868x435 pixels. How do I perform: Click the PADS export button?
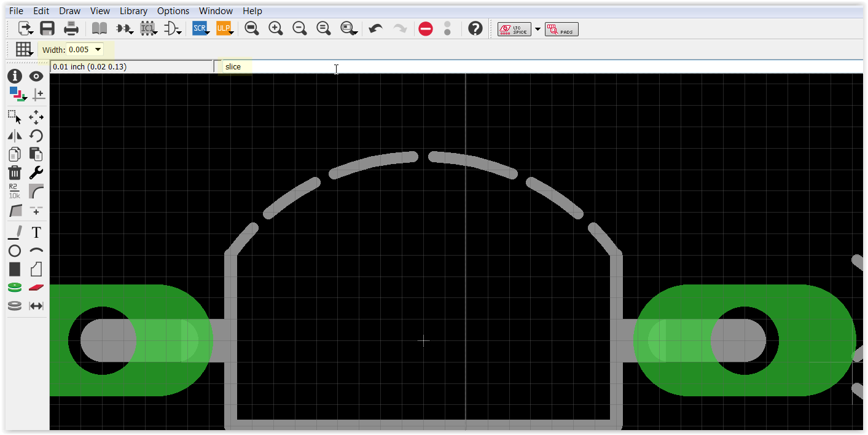(561, 29)
